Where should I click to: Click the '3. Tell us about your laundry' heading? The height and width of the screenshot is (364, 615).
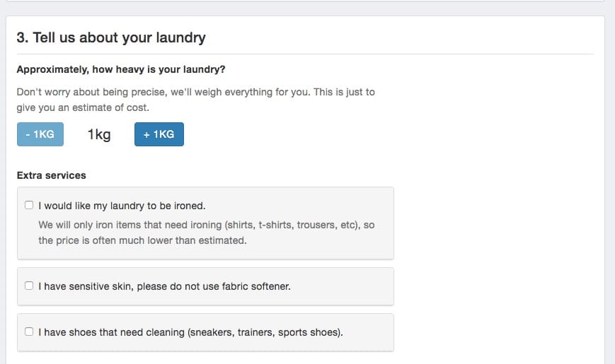[x=111, y=37]
